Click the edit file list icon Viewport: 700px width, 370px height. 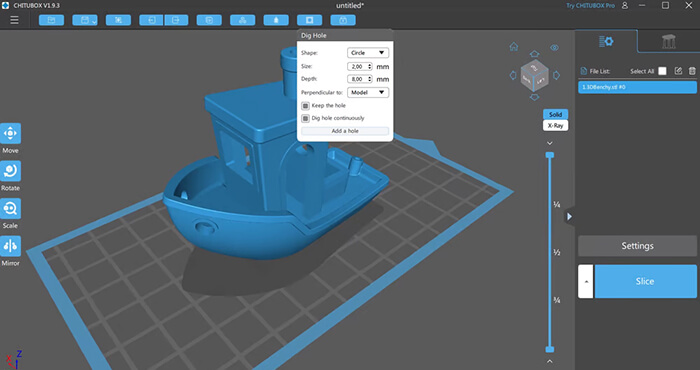(x=678, y=71)
